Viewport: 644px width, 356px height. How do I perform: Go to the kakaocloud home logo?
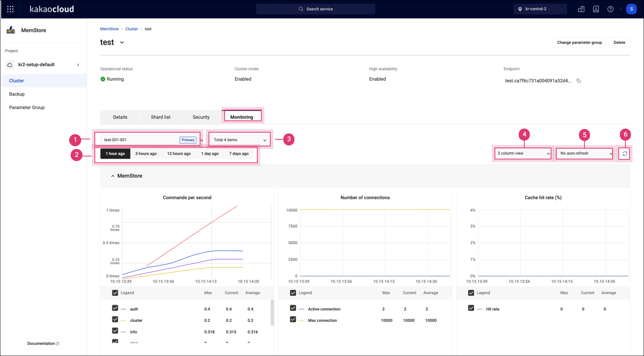[x=52, y=9]
